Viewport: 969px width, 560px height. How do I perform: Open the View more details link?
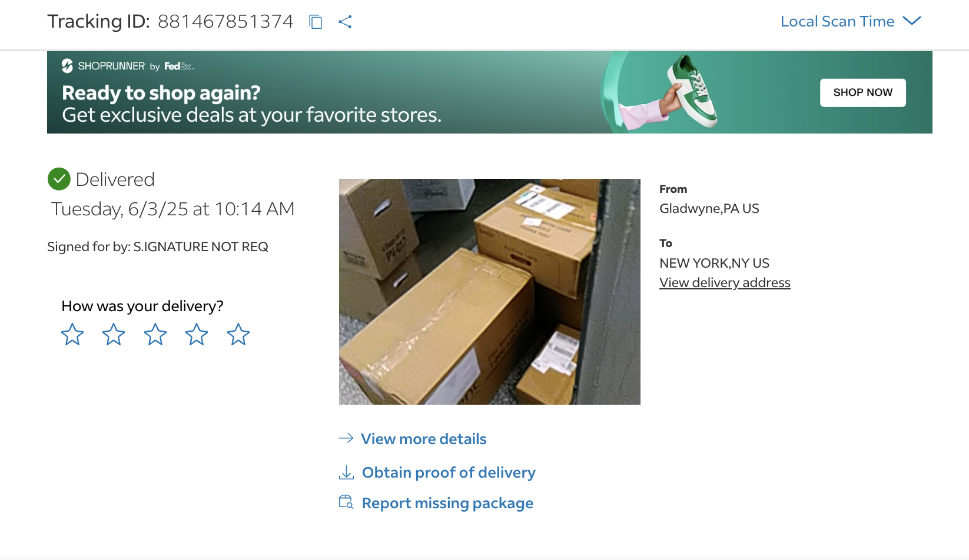click(424, 439)
